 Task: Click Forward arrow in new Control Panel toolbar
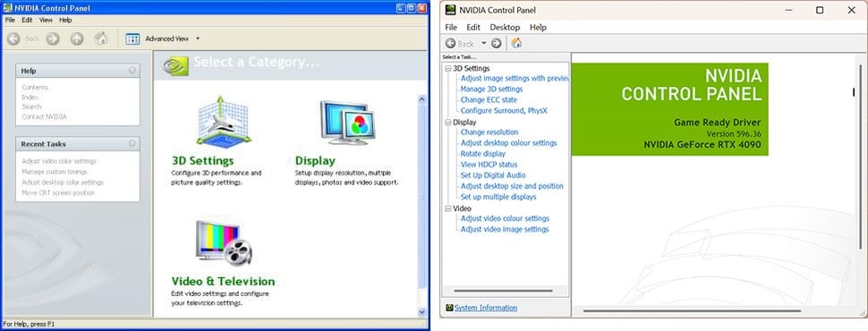[497, 43]
